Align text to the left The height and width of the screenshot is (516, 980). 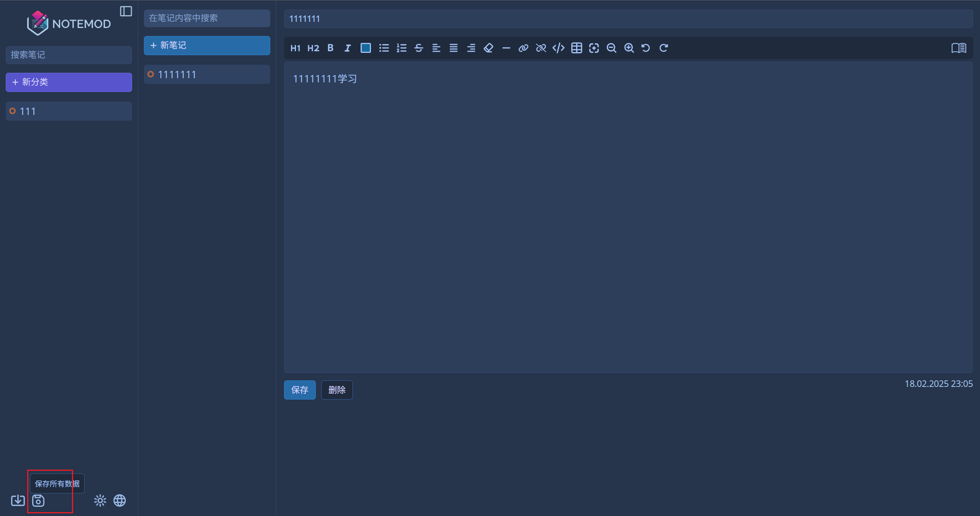pyautogui.click(x=436, y=48)
